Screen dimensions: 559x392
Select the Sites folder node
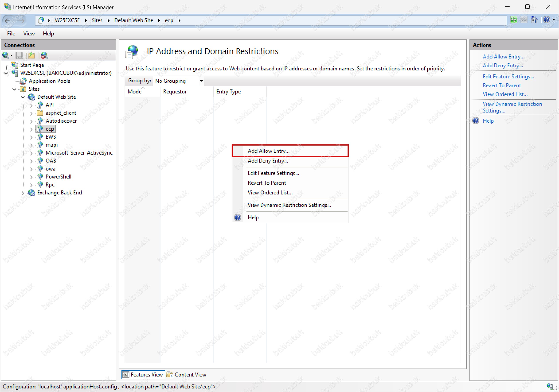point(34,89)
